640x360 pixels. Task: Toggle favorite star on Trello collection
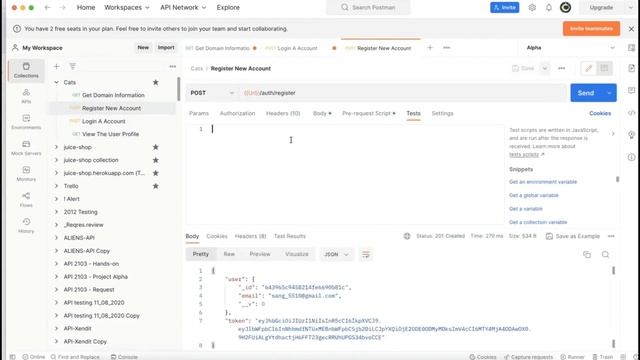pyautogui.click(x=156, y=186)
